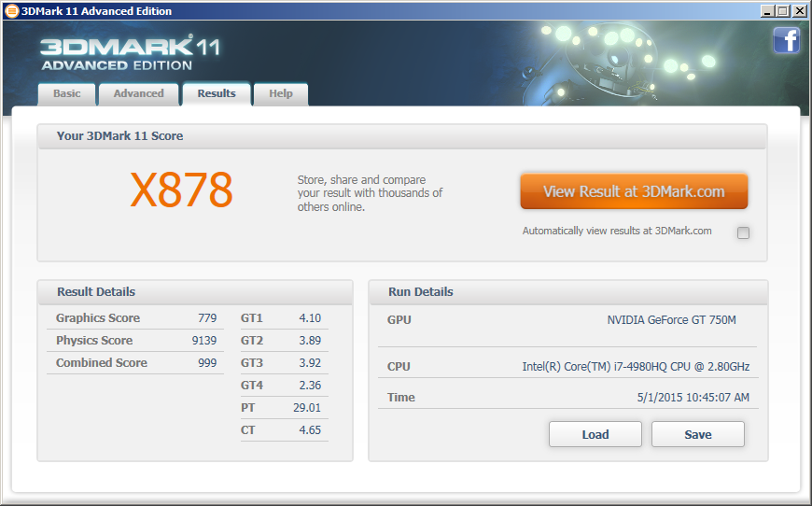Minimize the 3DMark 11 window
This screenshot has width=812, height=506.
point(767,11)
